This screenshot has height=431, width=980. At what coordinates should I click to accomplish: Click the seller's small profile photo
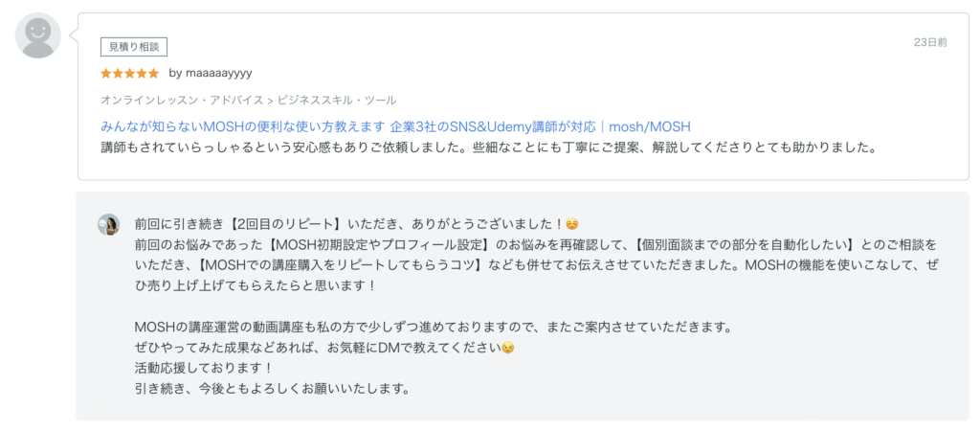[108, 224]
